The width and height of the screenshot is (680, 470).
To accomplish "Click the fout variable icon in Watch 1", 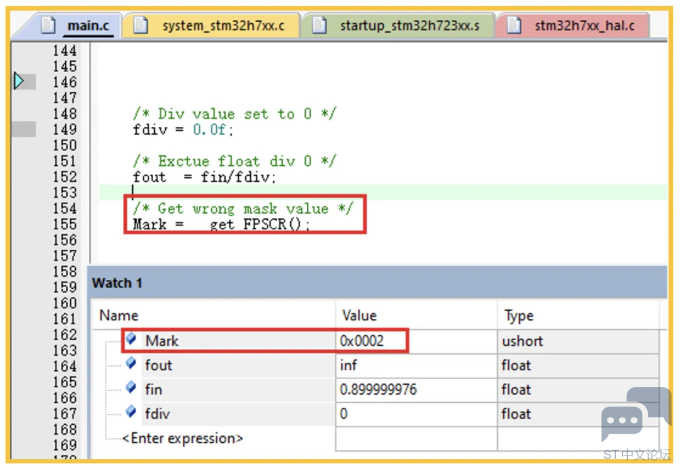I will [x=131, y=363].
